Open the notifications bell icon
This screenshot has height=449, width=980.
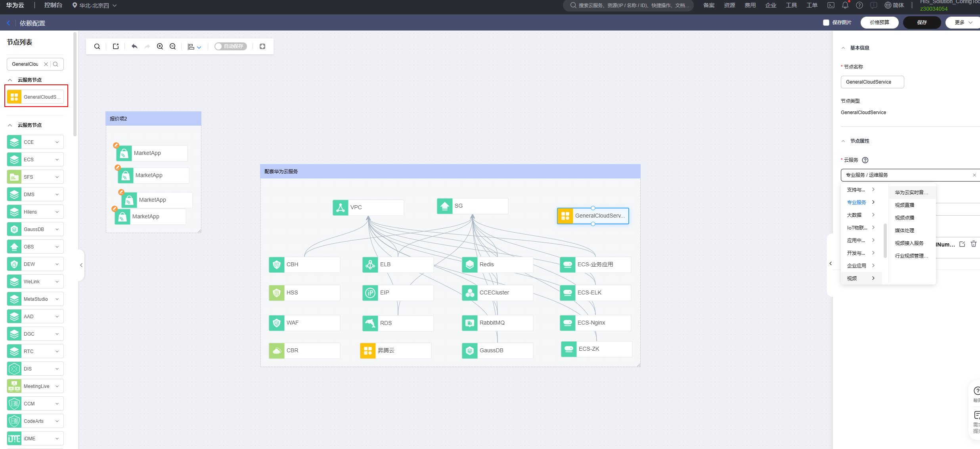tap(845, 5)
